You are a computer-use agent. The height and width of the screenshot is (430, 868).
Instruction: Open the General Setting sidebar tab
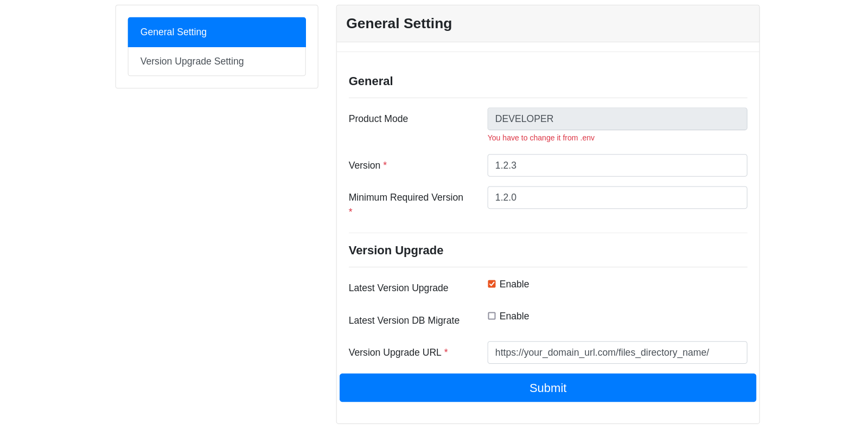pyautogui.click(x=216, y=32)
